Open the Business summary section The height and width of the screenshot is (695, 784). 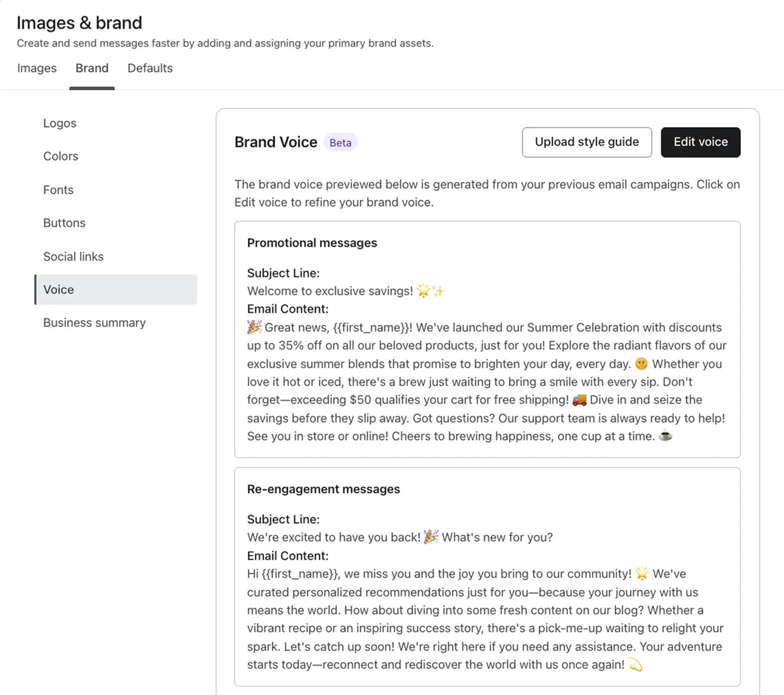pyautogui.click(x=94, y=322)
